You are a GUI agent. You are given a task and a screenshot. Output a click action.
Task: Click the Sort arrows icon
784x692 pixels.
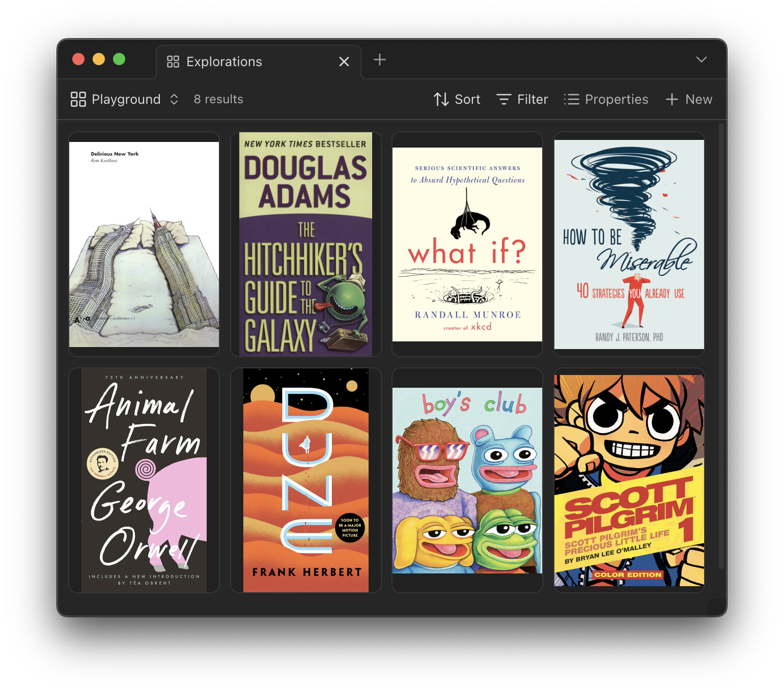441,99
